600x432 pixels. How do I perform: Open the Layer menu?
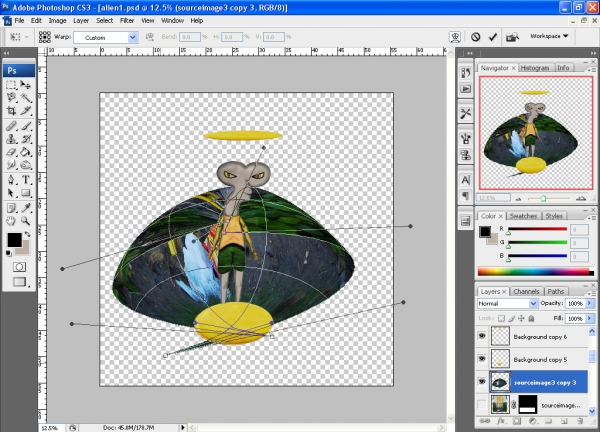point(81,21)
